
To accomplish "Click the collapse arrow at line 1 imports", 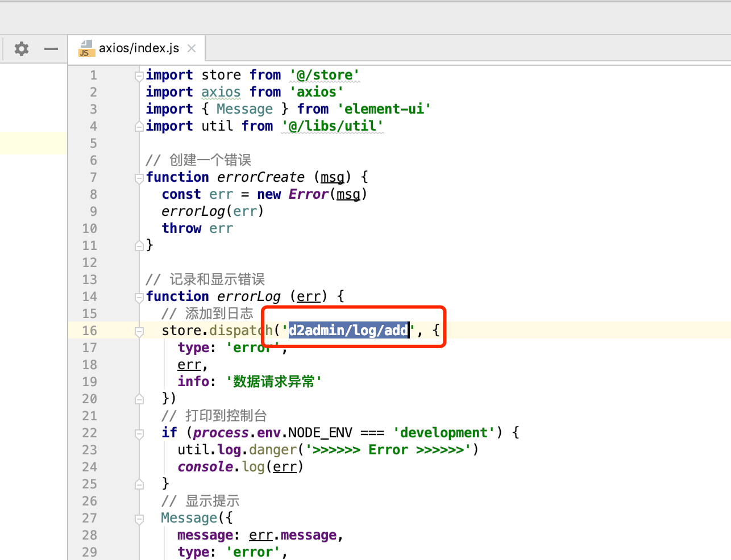I will [x=138, y=74].
